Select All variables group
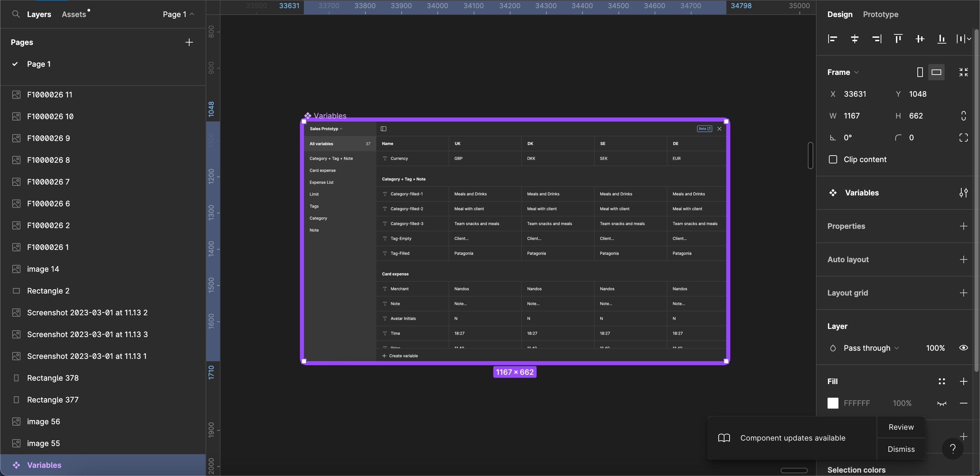980x476 pixels. 340,144
